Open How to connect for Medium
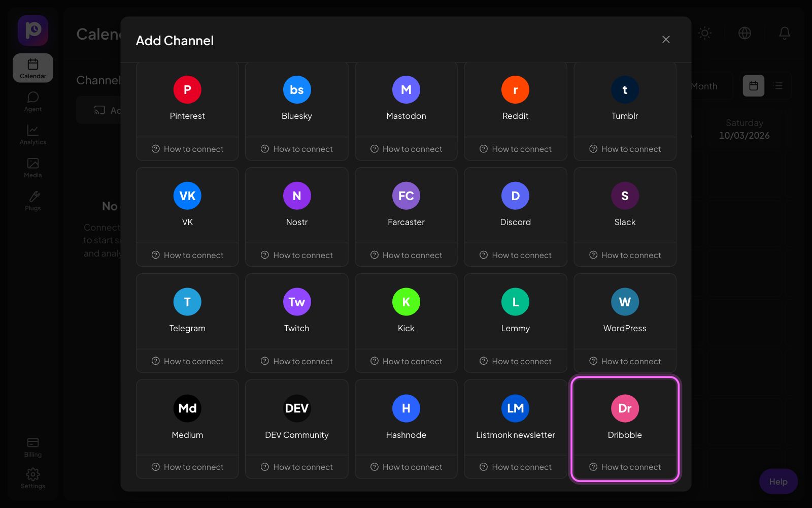 tap(187, 467)
